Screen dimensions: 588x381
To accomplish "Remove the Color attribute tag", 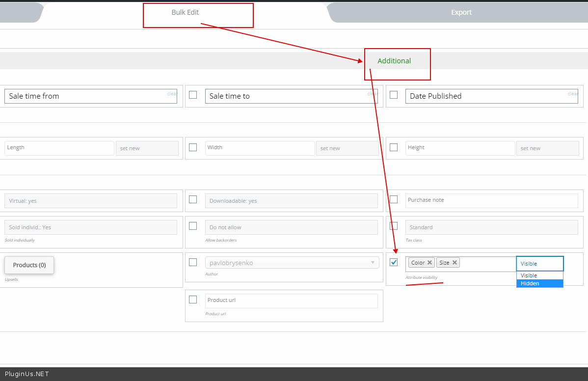I will pyautogui.click(x=430, y=263).
